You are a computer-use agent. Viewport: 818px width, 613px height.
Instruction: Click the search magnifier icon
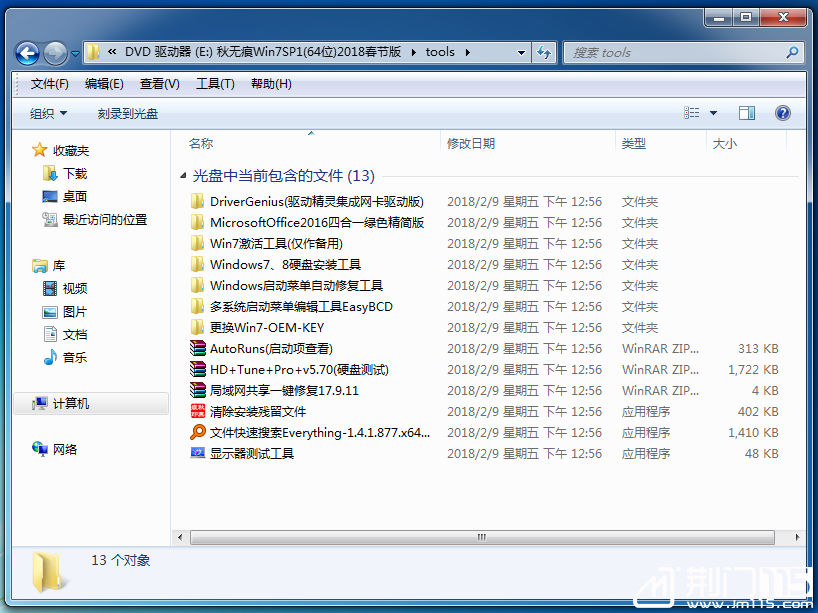pos(792,52)
